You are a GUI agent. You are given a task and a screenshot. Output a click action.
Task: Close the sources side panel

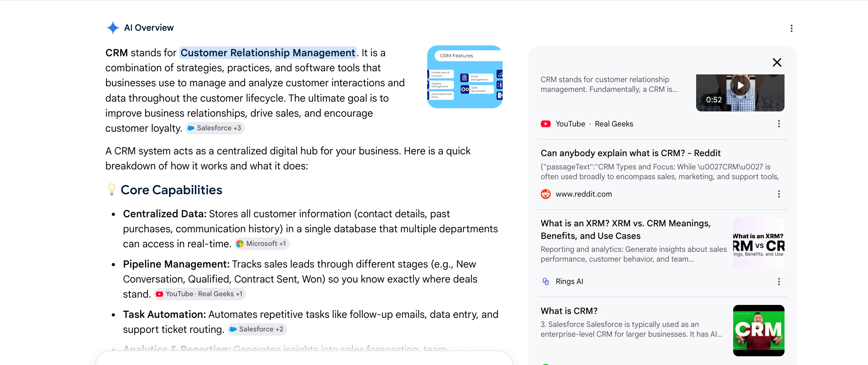(x=777, y=63)
